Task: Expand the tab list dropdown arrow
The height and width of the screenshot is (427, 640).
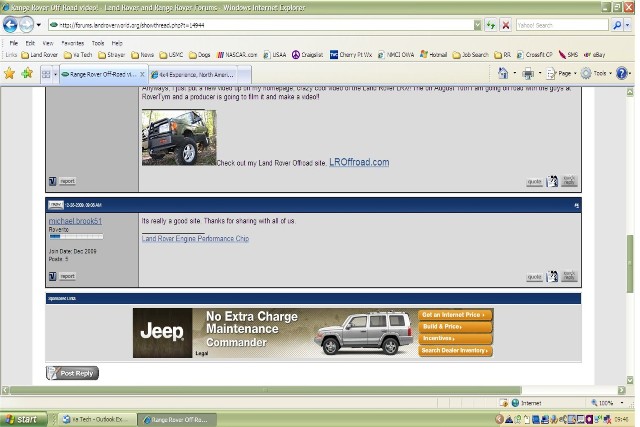Action: pyautogui.click(x=55, y=74)
